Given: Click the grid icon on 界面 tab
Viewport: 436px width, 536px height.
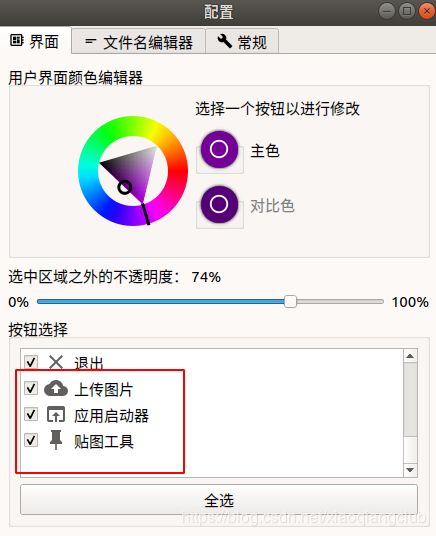Looking at the screenshot, I should (16, 41).
